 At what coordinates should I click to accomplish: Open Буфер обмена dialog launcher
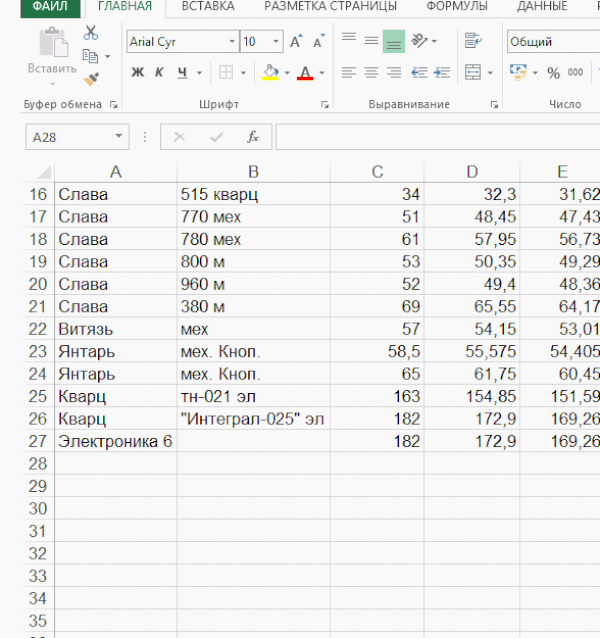[114, 105]
